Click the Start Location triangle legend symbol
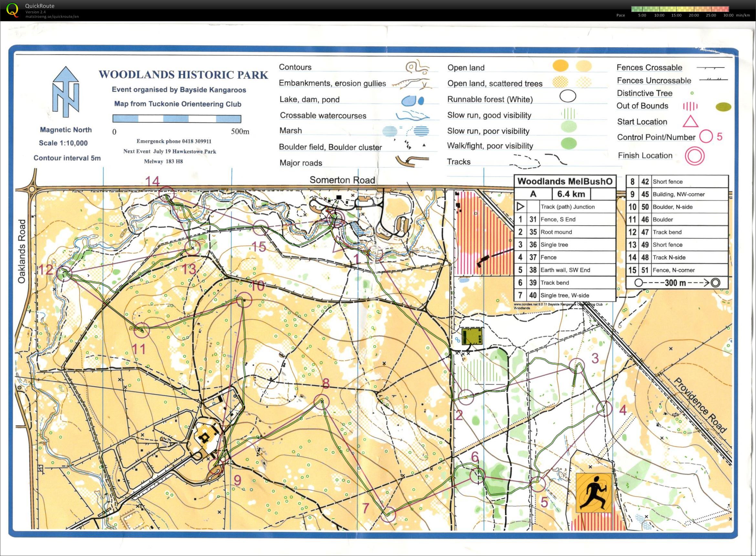 [690, 121]
